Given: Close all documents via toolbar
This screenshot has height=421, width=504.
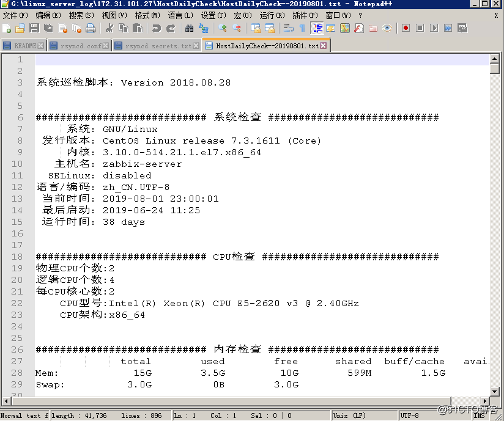Looking at the screenshot, I should coord(77,28).
